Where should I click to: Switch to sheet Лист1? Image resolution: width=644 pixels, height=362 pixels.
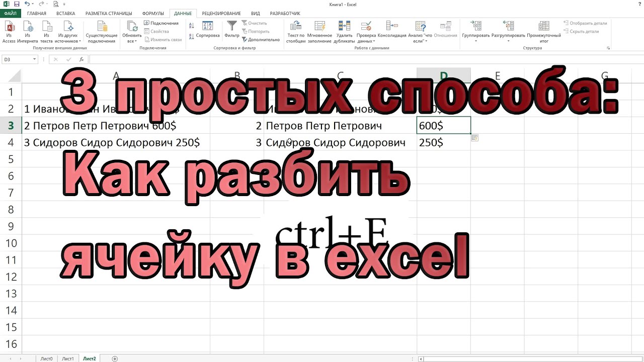tap(68, 358)
